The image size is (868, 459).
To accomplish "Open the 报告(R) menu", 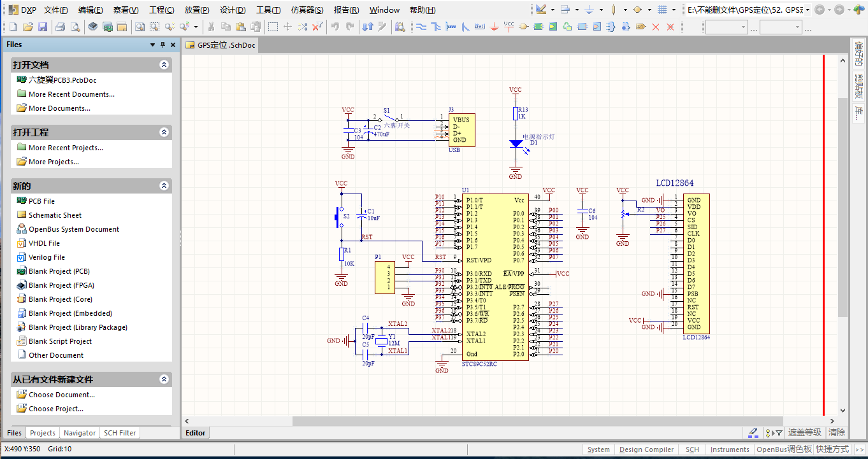I will (346, 10).
